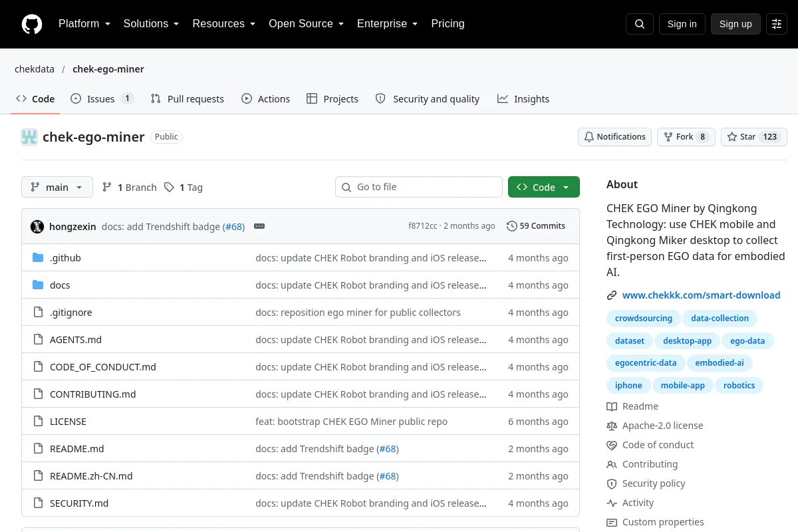798x532 pixels.
Task: Click the shield icon beside Security policy
Action: point(612,483)
